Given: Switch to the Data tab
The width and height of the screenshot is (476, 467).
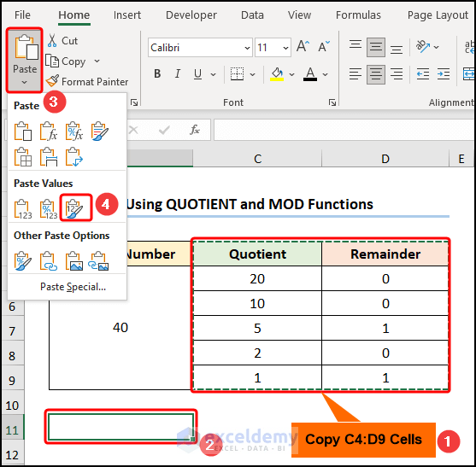Looking at the screenshot, I should click(252, 15).
